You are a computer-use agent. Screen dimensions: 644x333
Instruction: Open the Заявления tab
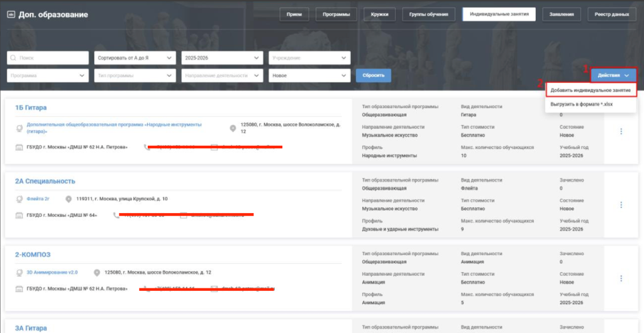(x=561, y=14)
